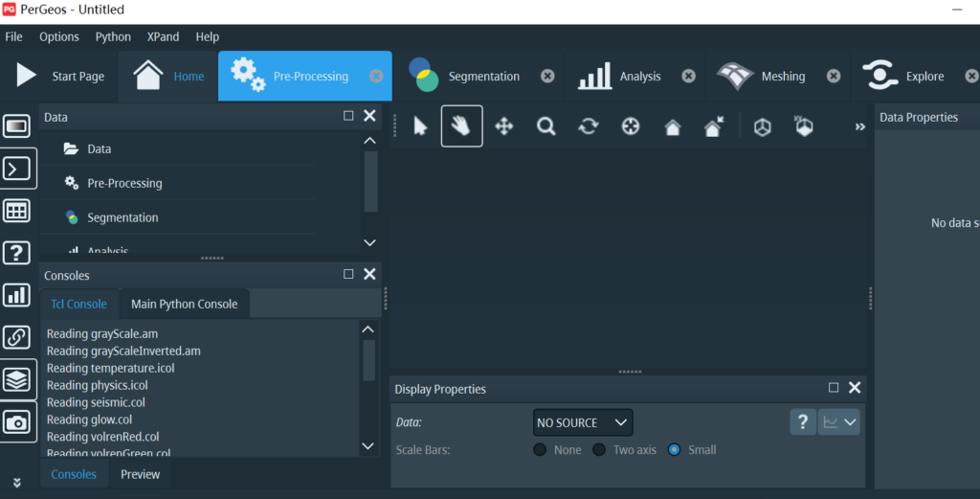
Task: Click the viewer screen sidebar icon
Action: 17,126
